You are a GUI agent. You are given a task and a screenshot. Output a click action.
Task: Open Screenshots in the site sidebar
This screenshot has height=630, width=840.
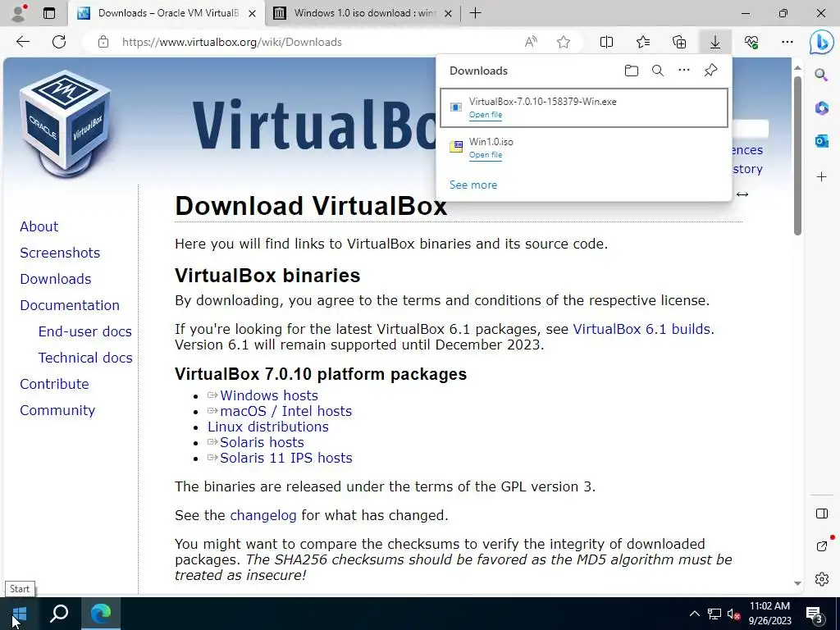click(x=60, y=253)
